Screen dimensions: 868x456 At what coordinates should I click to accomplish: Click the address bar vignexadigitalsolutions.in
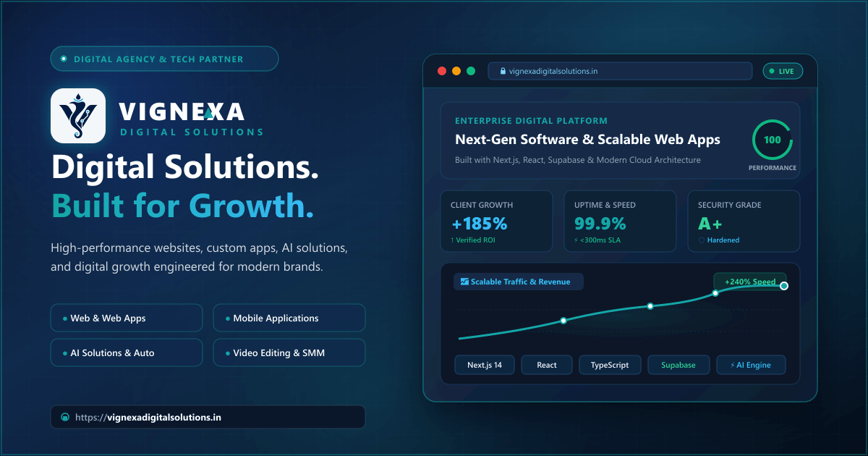point(620,71)
